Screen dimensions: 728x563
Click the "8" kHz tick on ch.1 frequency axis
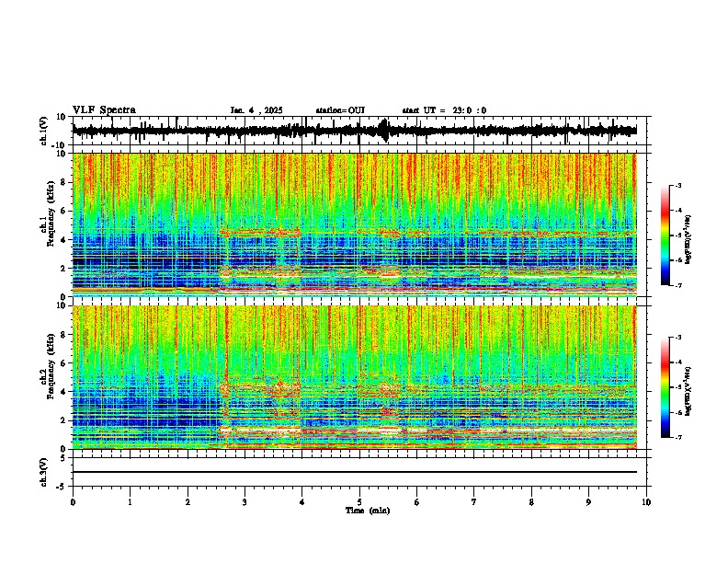pyautogui.click(x=64, y=182)
